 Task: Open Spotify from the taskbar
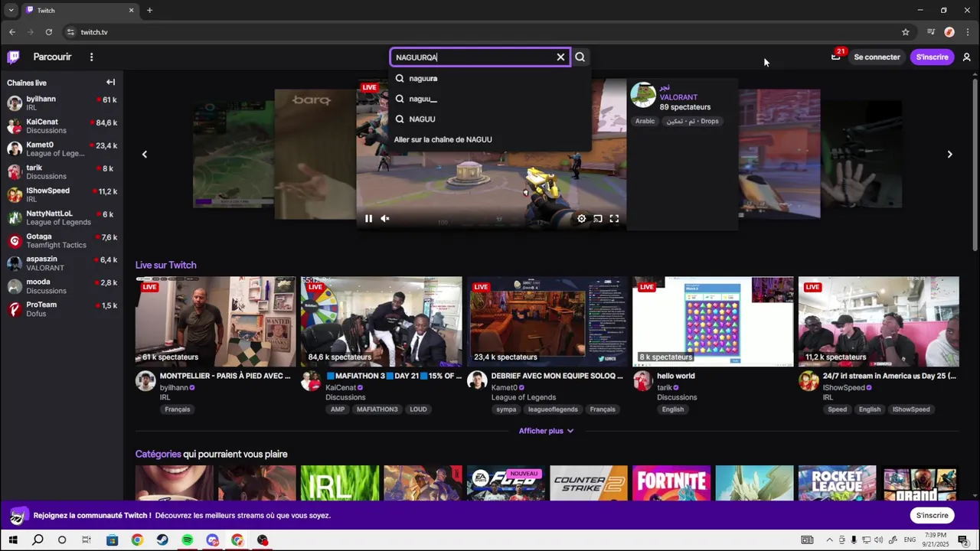point(188,540)
